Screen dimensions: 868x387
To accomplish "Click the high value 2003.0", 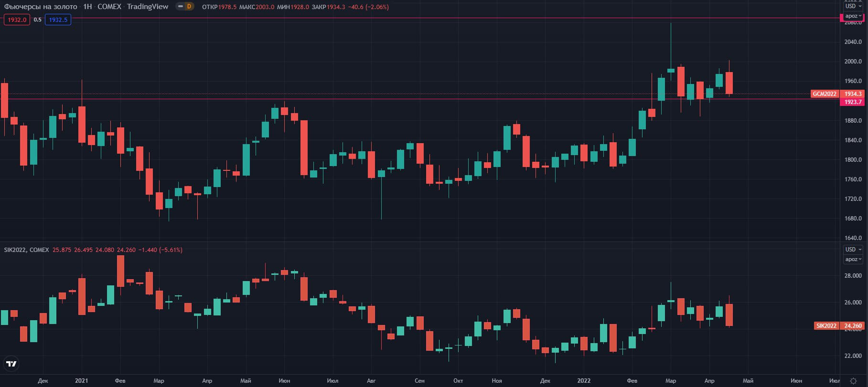I will [265, 7].
